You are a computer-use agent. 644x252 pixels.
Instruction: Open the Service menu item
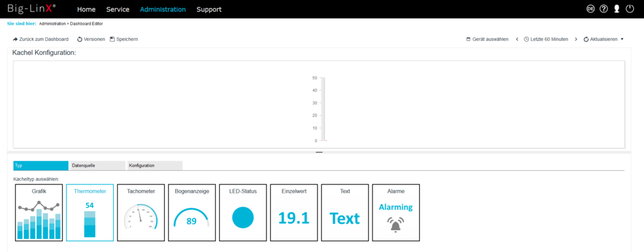tap(118, 10)
